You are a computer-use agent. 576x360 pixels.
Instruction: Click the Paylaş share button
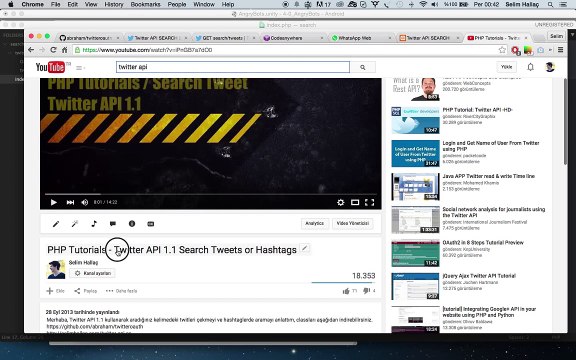click(86, 291)
